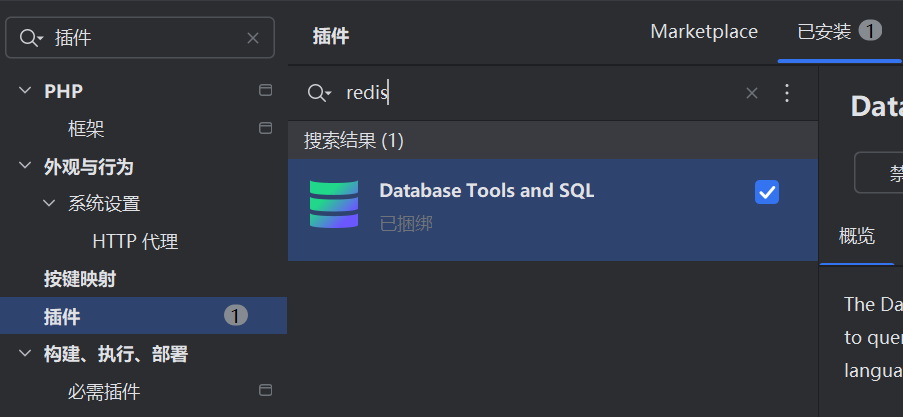The width and height of the screenshot is (903, 417).
Task: Click into the plugin search field containing redis
Action: (540, 93)
